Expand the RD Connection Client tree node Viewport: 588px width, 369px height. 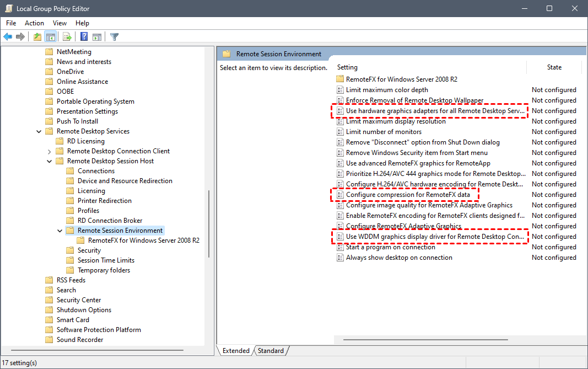click(50, 151)
